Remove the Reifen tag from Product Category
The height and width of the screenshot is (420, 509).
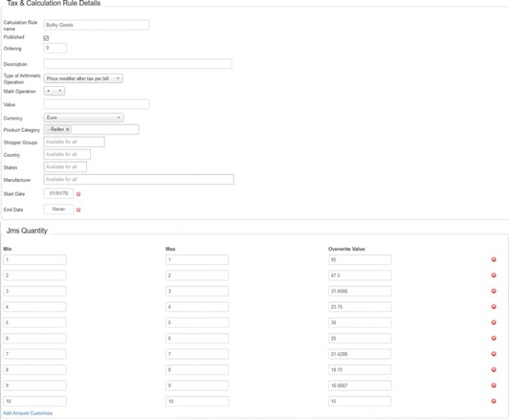tap(68, 129)
